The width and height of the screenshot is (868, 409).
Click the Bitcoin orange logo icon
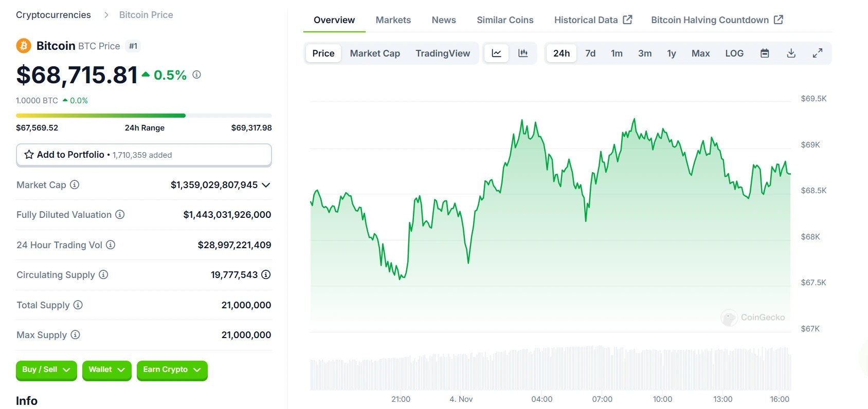tap(24, 46)
